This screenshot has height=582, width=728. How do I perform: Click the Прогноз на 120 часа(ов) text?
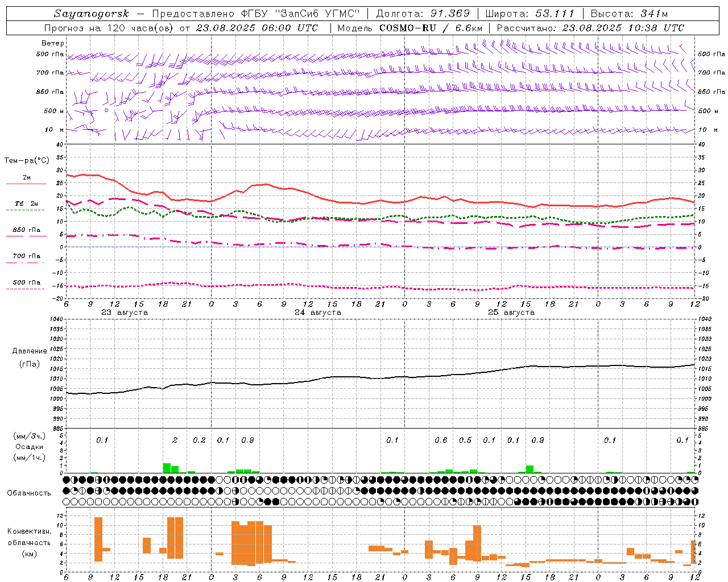(x=109, y=28)
